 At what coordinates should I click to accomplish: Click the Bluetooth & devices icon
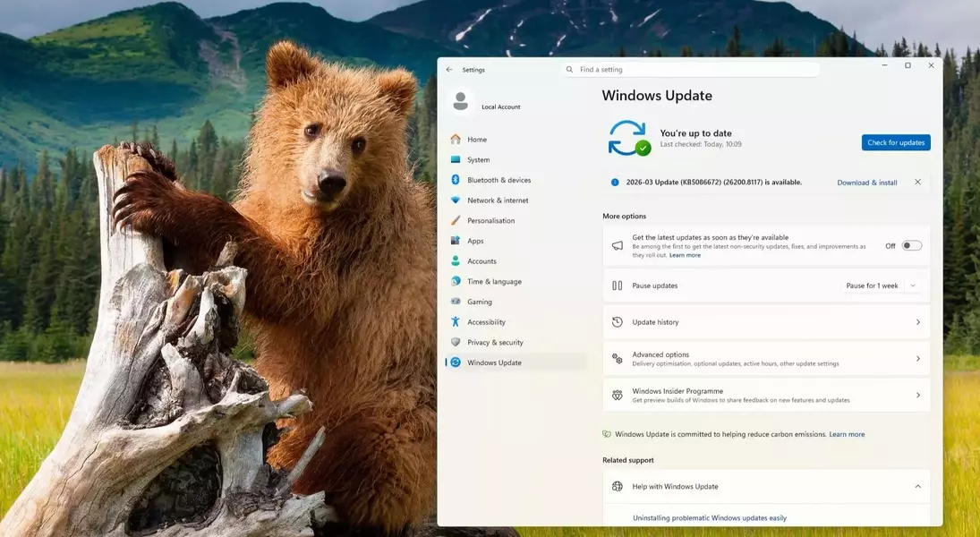(x=456, y=180)
